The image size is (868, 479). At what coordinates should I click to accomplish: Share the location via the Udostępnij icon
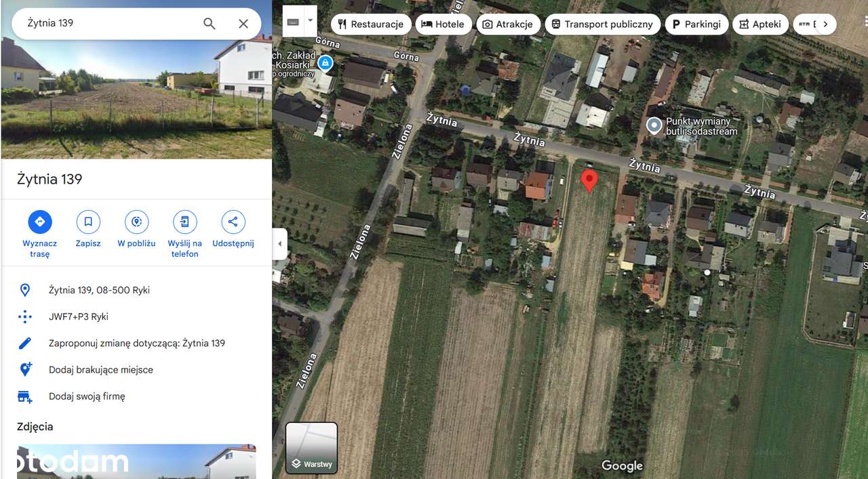coord(233,222)
